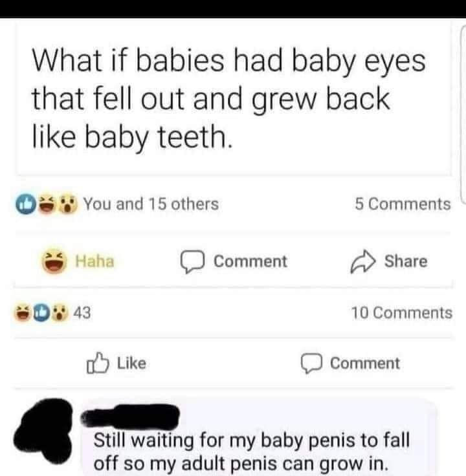Click the Haha emoji next to Haha label

(55, 261)
